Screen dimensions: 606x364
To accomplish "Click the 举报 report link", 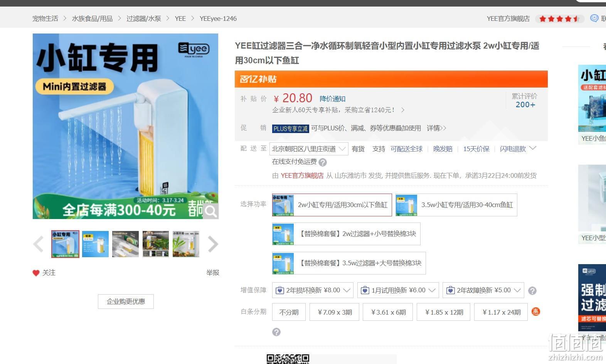I will point(212,273).
